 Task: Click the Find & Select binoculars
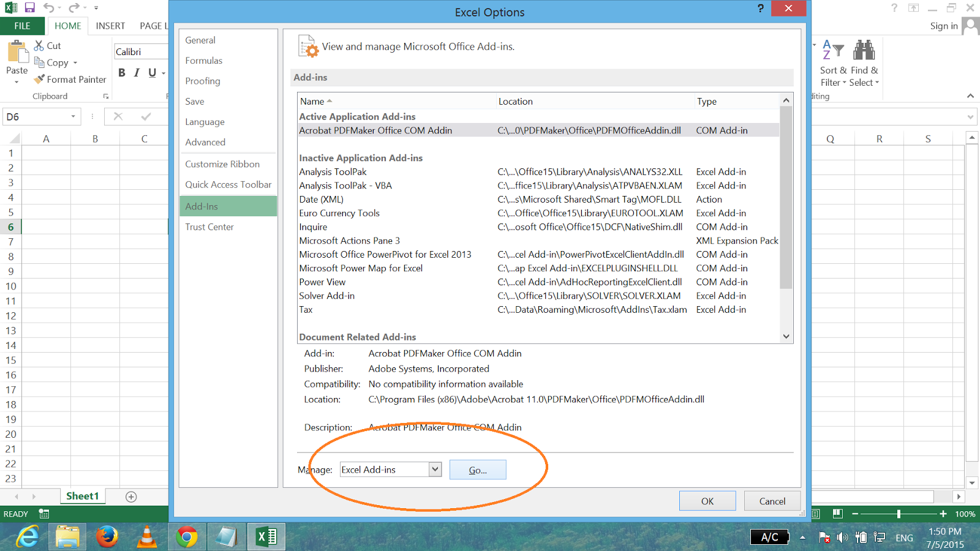pos(864,50)
